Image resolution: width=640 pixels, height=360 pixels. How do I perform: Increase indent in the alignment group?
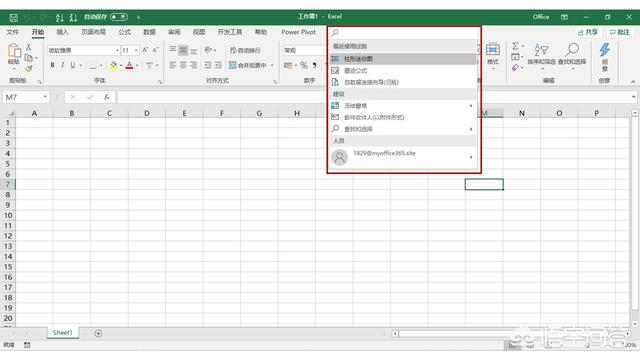[218, 65]
